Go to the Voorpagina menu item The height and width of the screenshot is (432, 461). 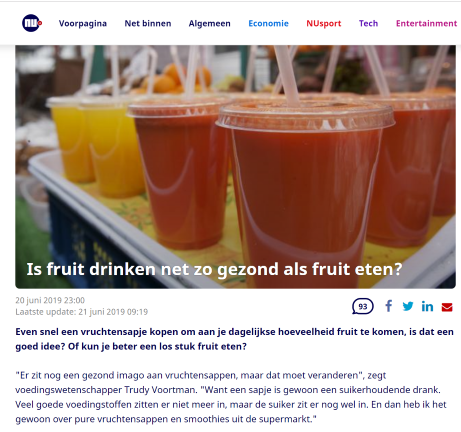[83, 23]
